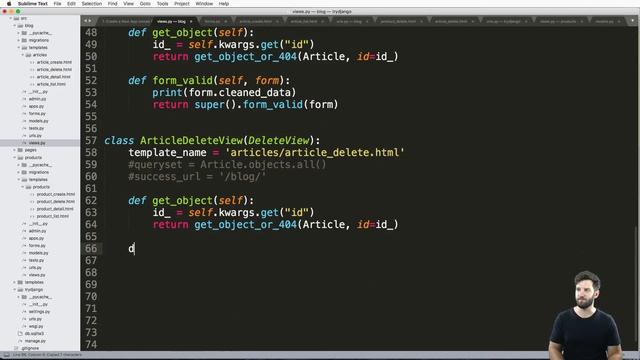This screenshot has width=640, height=360.
Task: Open the File menu
Action: pyautogui.click(x=58, y=3)
